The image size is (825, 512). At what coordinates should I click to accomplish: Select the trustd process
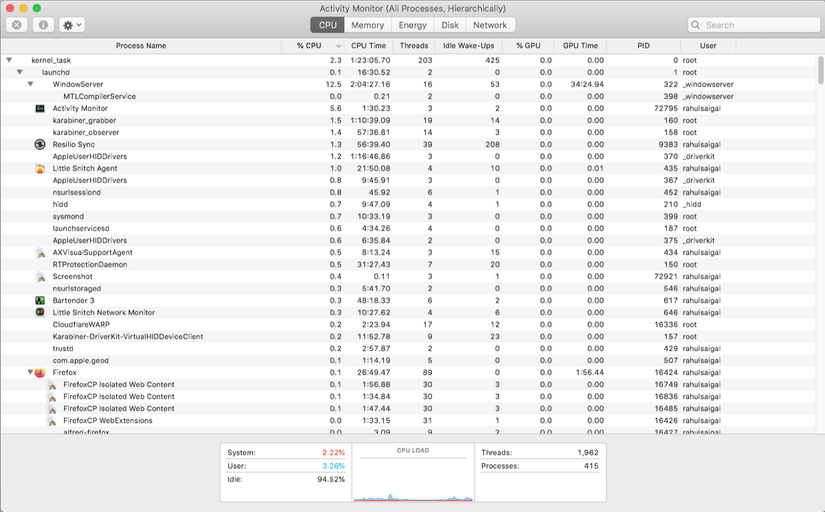(x=408, y=348)
